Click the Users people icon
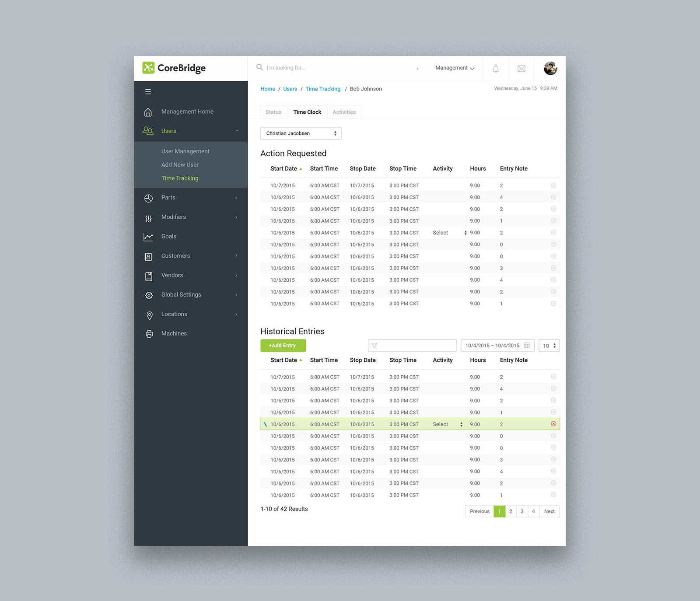 click(x=148, y=131)
